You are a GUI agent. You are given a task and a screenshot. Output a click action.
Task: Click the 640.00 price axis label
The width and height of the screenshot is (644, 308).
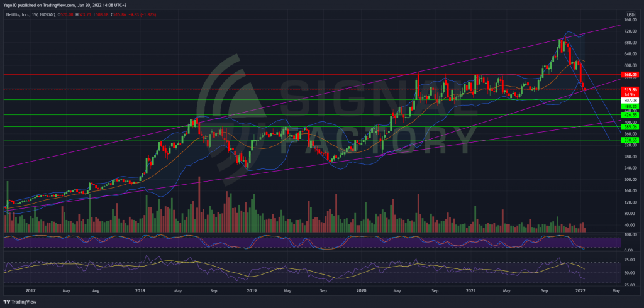630,54
